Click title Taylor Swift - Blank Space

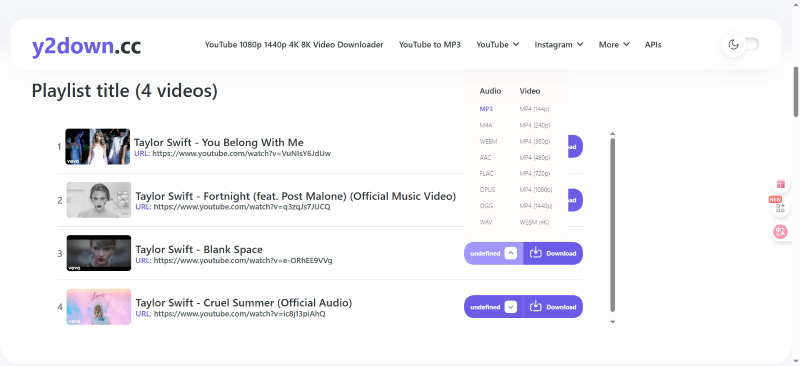tap(199, 250)
